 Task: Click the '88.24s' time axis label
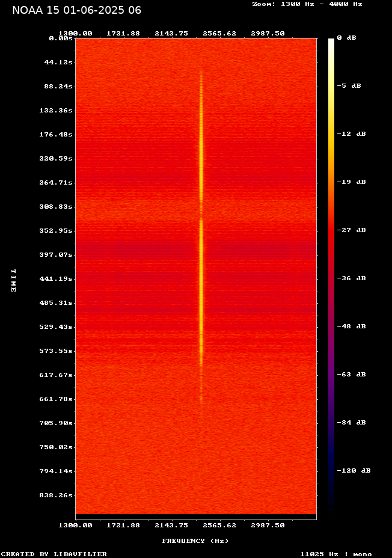[58, 87]
